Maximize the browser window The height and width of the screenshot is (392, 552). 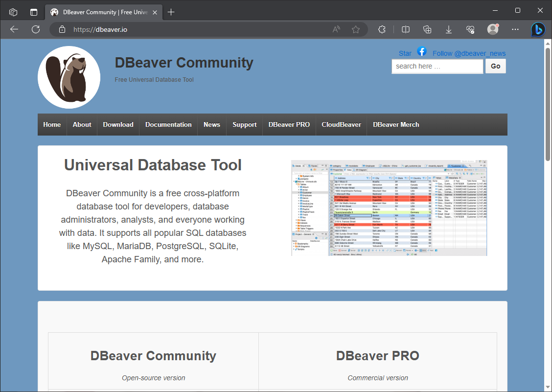pyautogui.click(x=518, y=11)
